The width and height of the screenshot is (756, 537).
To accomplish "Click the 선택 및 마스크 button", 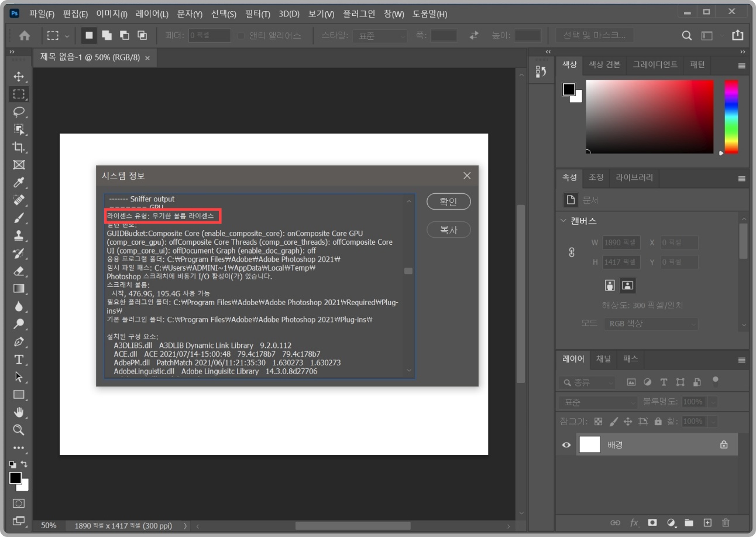I will click(595, 35).
